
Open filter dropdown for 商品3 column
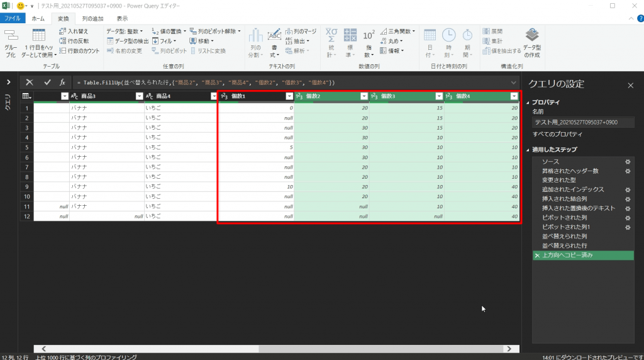coord(139,96)
